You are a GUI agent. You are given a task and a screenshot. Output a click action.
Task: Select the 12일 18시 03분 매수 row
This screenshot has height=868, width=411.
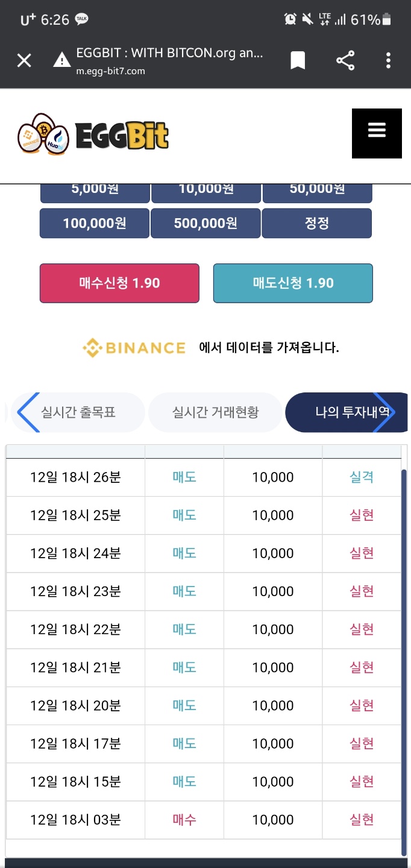tap(203, 820)
